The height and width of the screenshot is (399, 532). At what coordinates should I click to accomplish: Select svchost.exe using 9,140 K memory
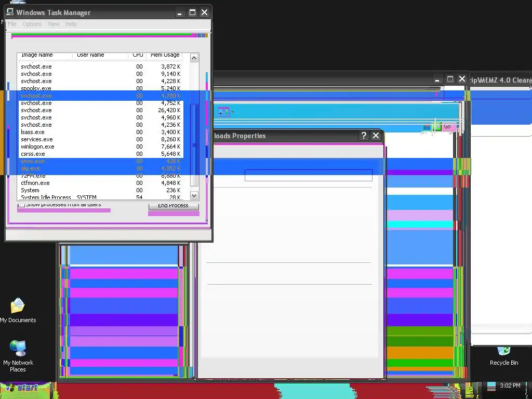(x=101, y=74)
